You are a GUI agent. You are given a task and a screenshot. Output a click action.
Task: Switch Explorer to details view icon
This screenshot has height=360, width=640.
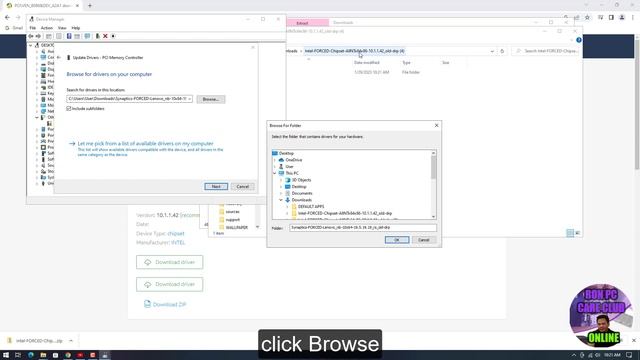570,233
